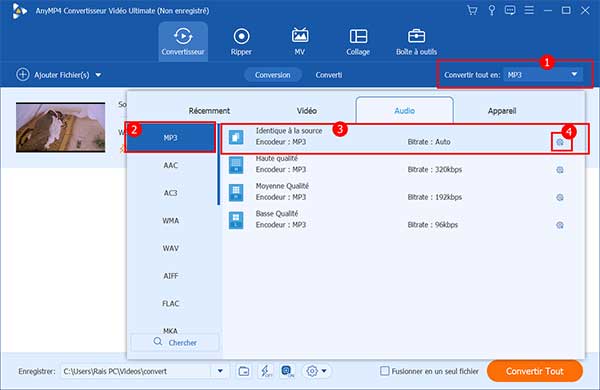Click Bitrate : Auto text
The height and width of the screenshot is (390, 600).
(x=429, y=142)
